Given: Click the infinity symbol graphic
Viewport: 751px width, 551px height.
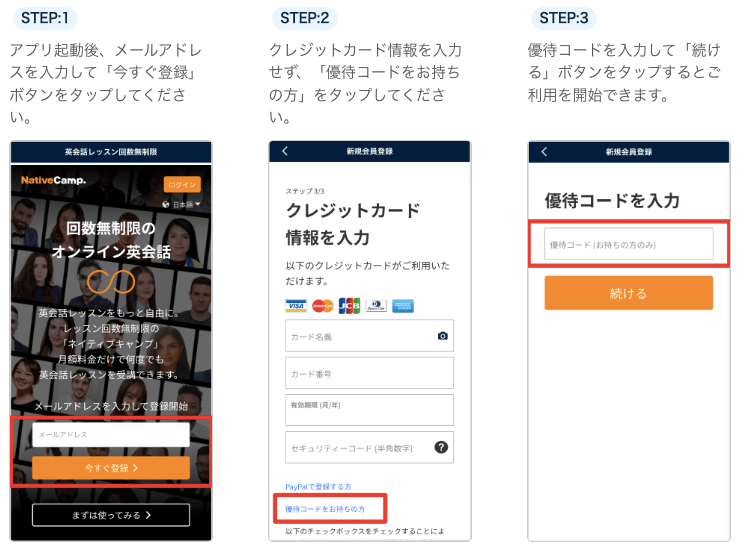Looking at the screenshot, I should [111, 282].
